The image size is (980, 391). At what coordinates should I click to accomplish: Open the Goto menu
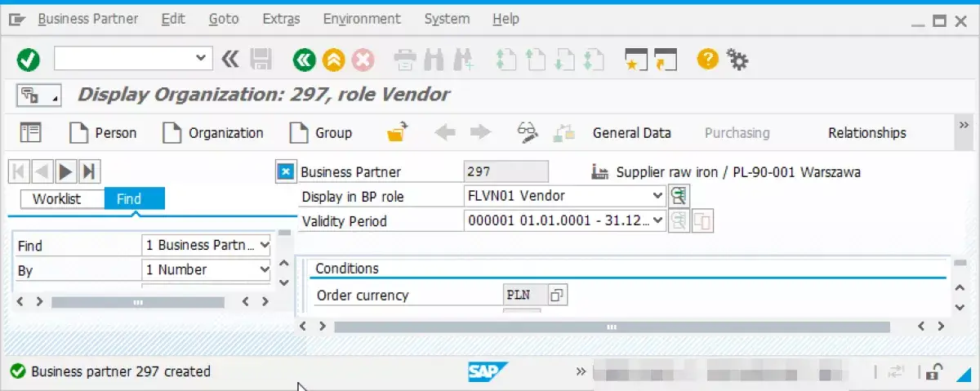pyautogui.click(x=224, y=19)
